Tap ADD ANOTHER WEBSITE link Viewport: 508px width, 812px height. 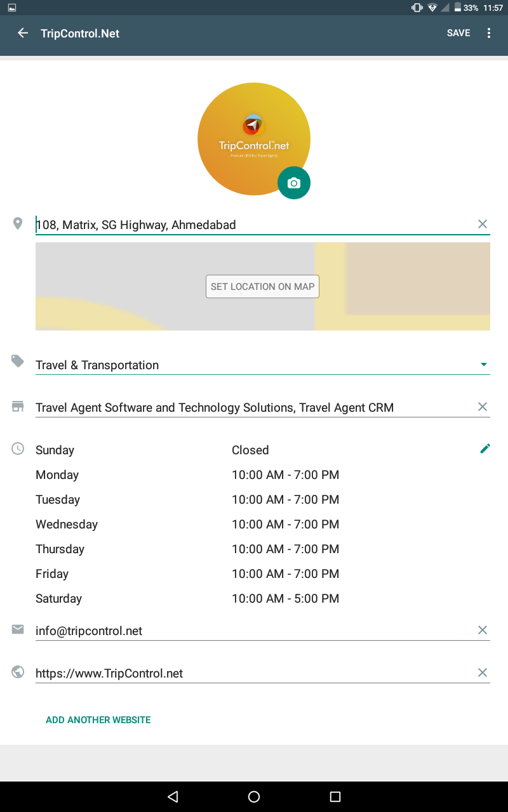(98, 720)
